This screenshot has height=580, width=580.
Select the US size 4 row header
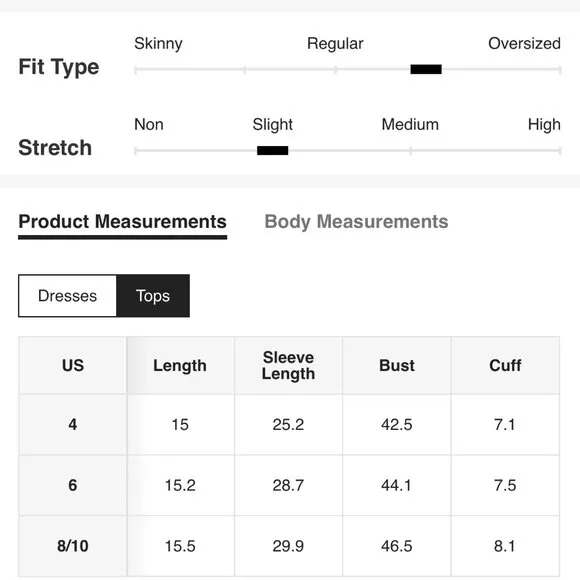[x=73, y=424]
